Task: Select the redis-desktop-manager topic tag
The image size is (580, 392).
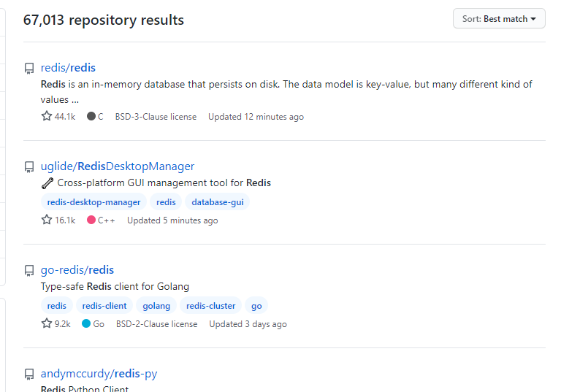Action: click(x=94, y=202)
